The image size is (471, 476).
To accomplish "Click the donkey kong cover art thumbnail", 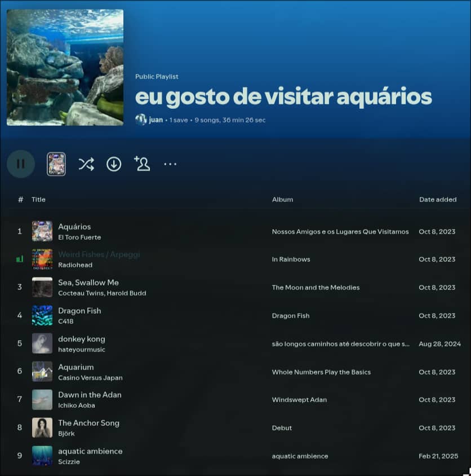I will pos(42,343).
